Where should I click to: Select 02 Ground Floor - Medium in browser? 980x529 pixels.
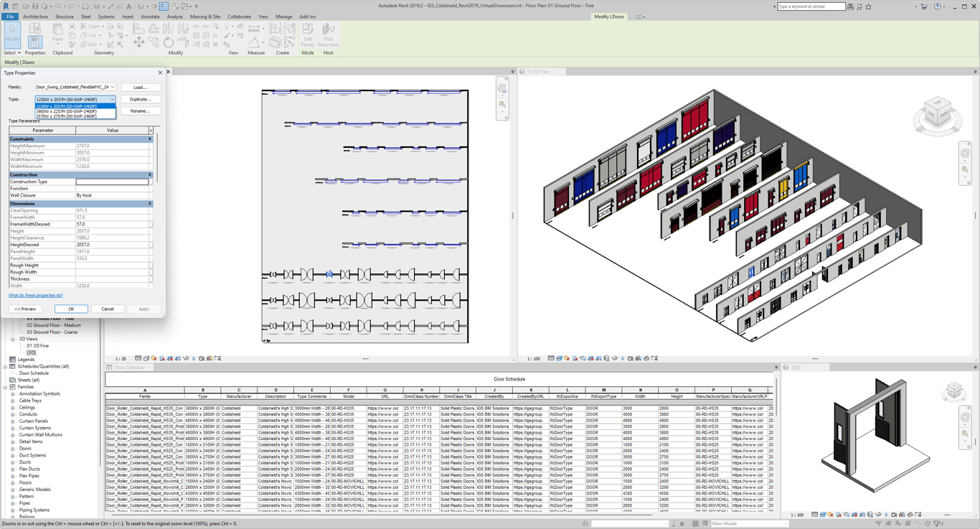[54, 325]
